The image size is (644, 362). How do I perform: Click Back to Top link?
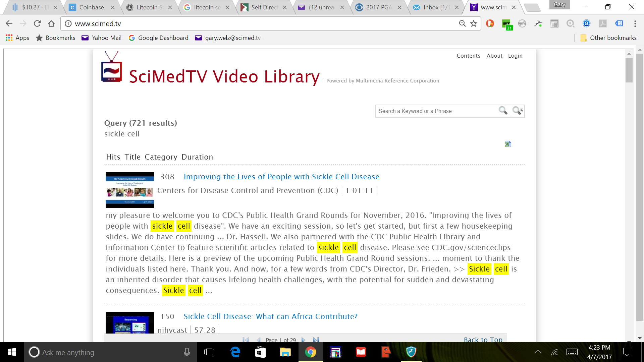483,339
